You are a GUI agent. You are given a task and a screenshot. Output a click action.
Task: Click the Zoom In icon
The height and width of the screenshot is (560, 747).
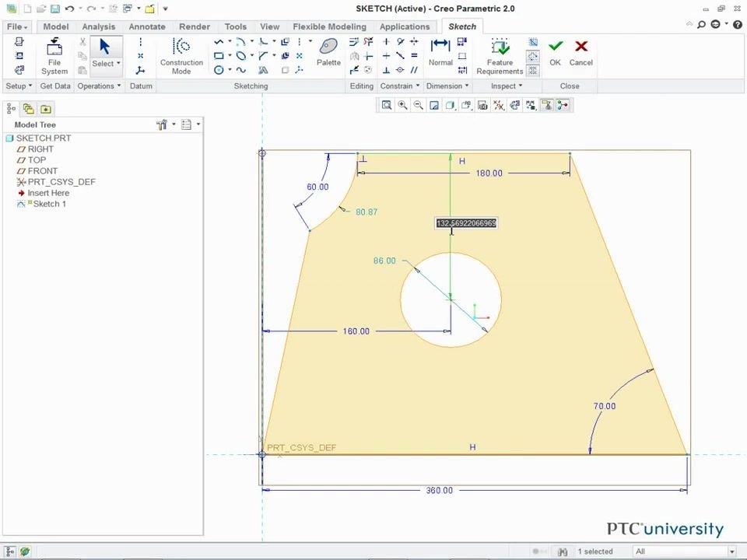tap(402, 105)
